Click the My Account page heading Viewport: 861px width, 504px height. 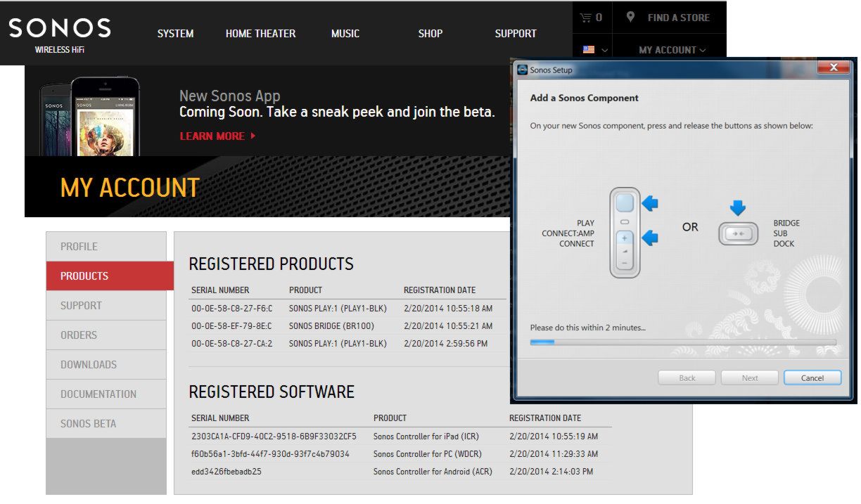[x=130, y=188]
